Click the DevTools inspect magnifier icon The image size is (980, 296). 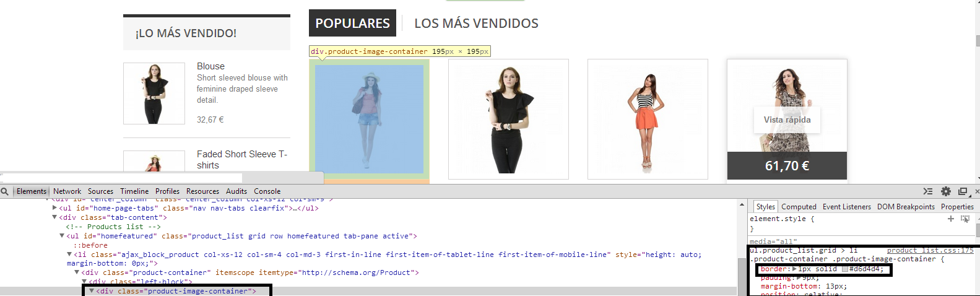coord(5,191)
